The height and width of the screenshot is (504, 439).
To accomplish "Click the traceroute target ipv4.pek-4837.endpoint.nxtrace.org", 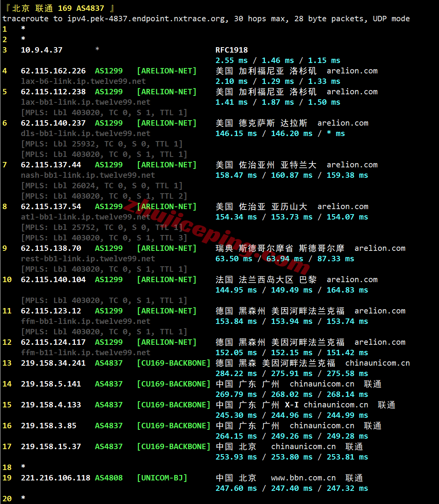I will coord(147,19).
